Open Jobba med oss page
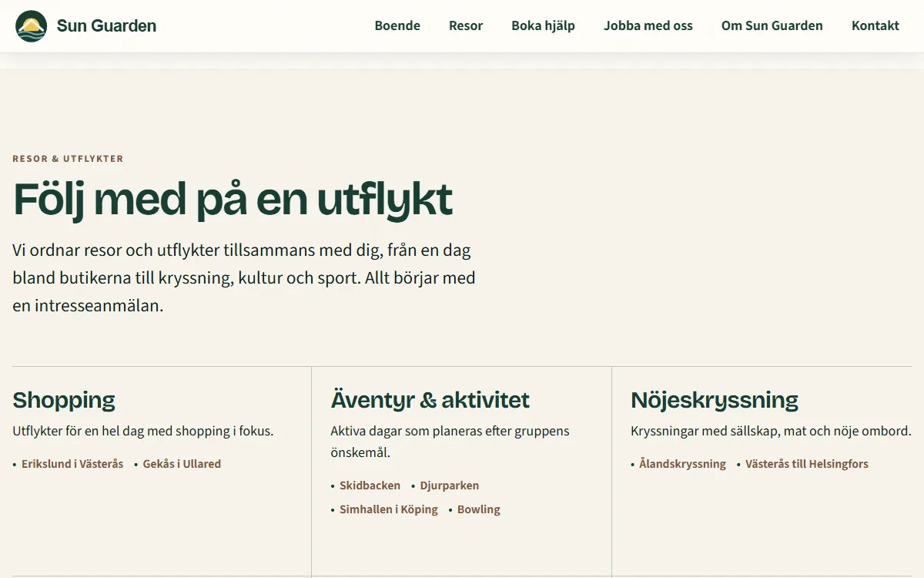 (648, 25)
